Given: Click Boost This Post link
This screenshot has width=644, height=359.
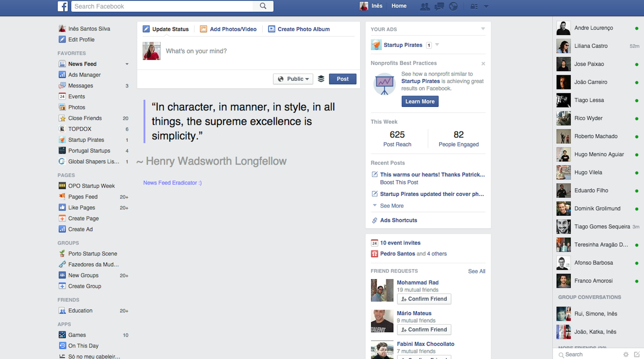Looking at the screenshot, I should [x=399, y=182].
